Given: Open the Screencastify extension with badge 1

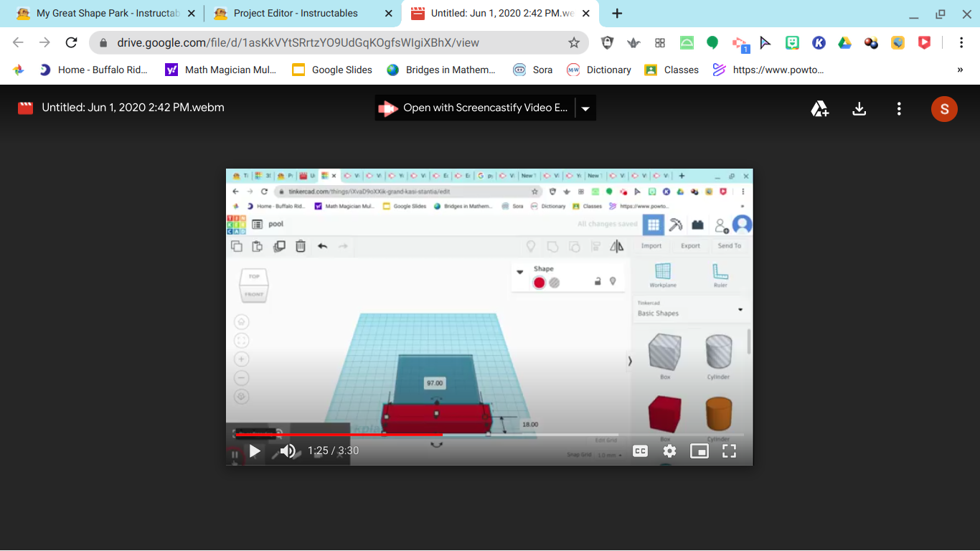Looking at the screenshot, I should [x=740, y=44].
